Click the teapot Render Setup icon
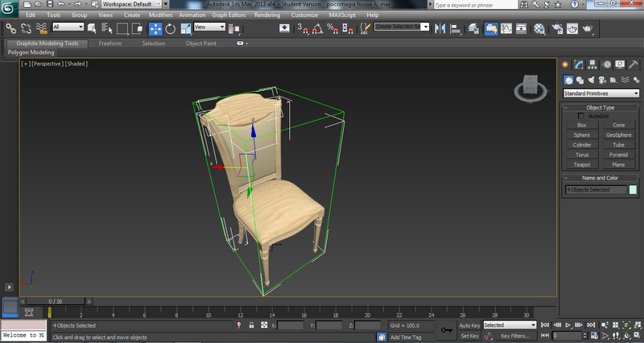 [x=555, y=28]
